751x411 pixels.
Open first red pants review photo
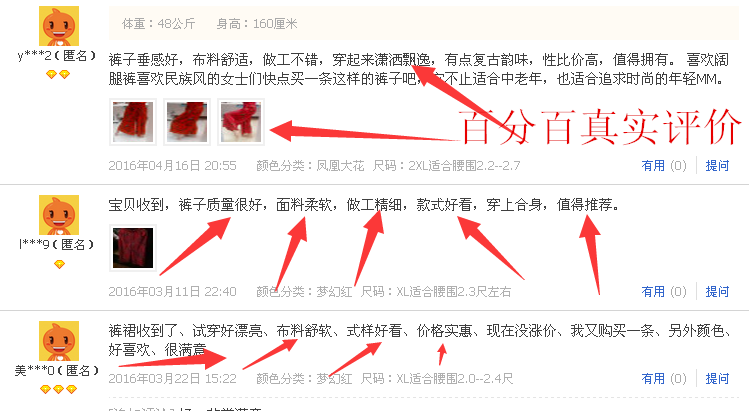point(133,122)
